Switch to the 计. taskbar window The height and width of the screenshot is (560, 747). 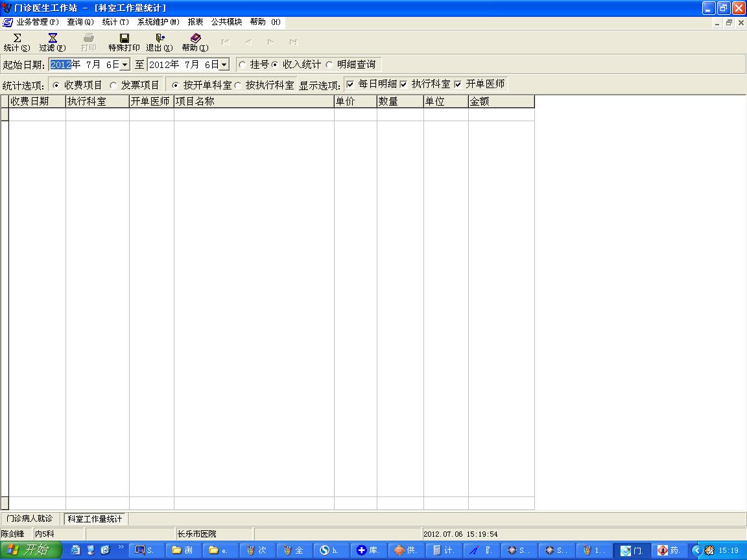pos(443,550)
